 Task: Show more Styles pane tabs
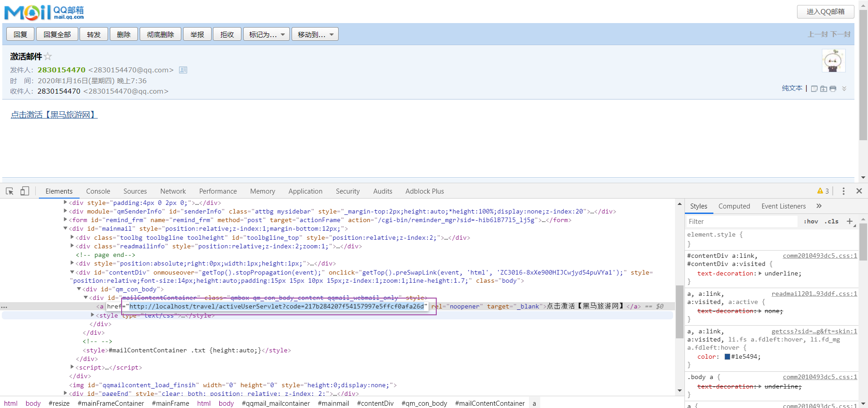click(x=819, y=206)
